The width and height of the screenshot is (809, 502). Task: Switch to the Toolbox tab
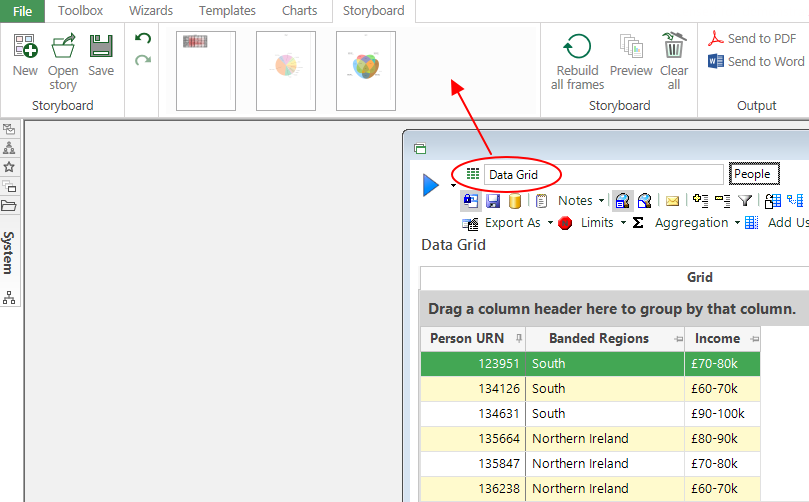click(x=80, y=11)
